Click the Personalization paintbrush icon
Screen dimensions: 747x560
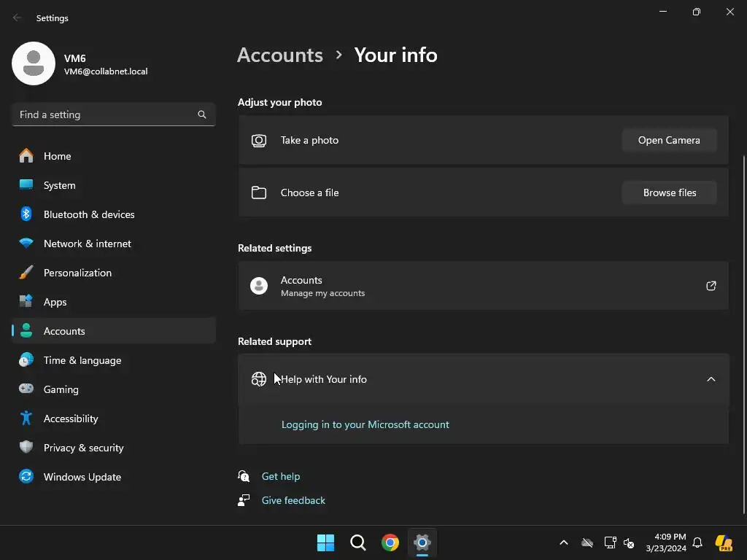click(x=26, y=273)
